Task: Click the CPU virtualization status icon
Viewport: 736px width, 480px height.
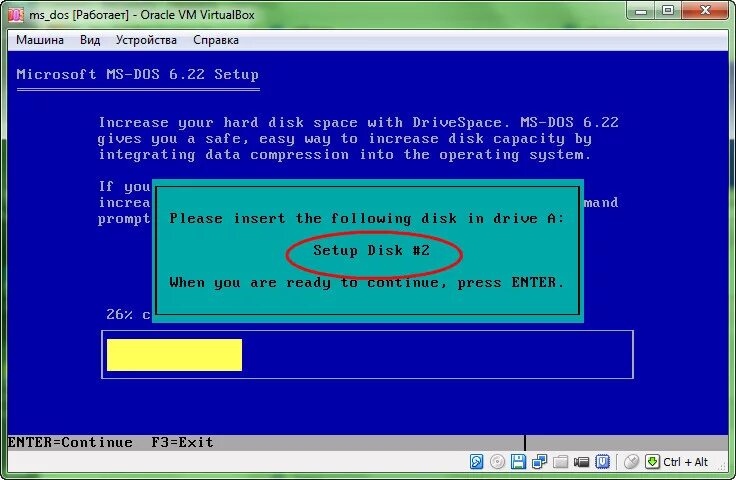Action: pos(603,462)
